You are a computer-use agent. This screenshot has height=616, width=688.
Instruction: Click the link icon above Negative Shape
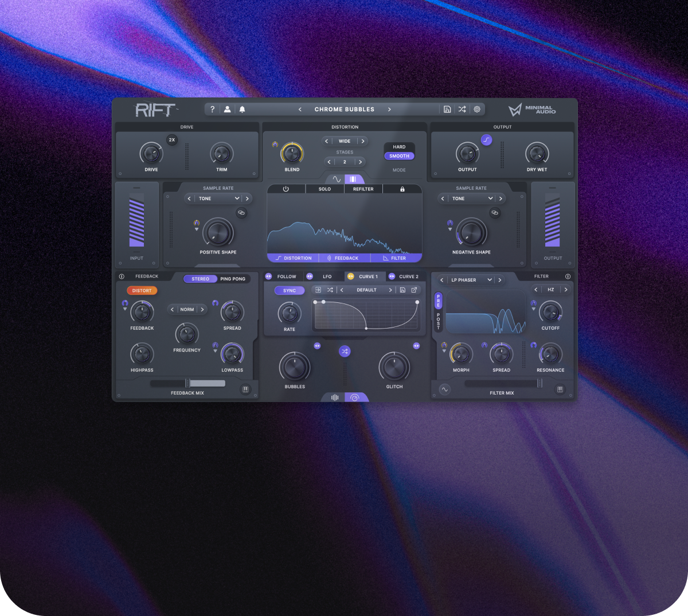point(495,213)
